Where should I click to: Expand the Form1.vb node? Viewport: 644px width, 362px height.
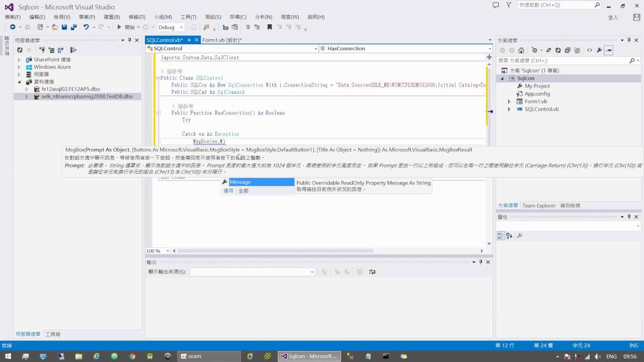tap(509, 102)
